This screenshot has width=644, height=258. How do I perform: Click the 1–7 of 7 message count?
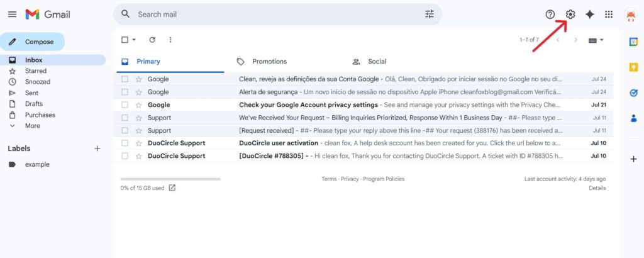(529, 40)
